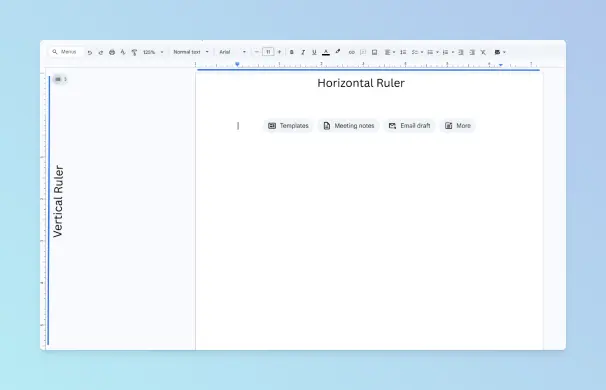Toggle underline formatting
Viewport: 606px width, 390px height.
click(314, 52)
